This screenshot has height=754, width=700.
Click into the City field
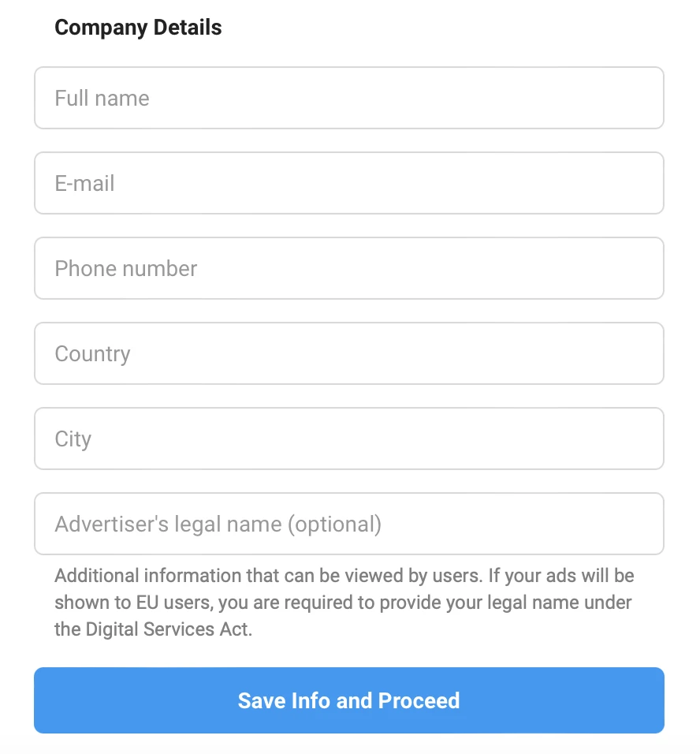[349, 439]
